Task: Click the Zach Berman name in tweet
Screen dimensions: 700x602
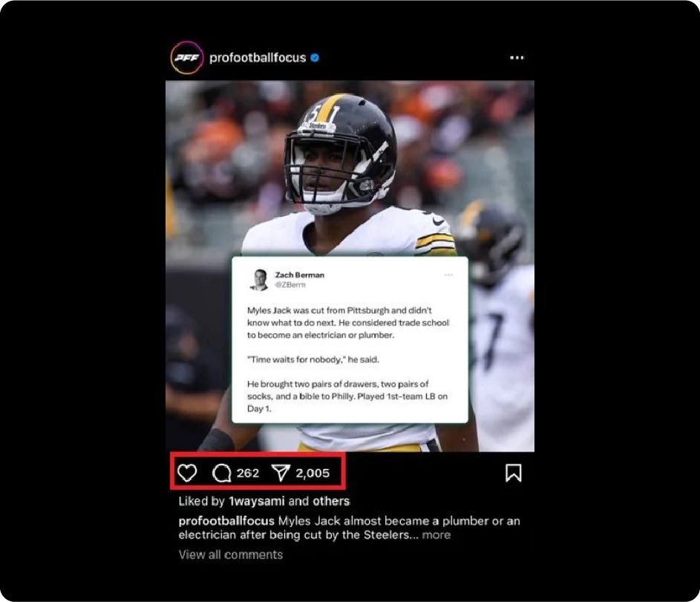Action: (300, 275)
